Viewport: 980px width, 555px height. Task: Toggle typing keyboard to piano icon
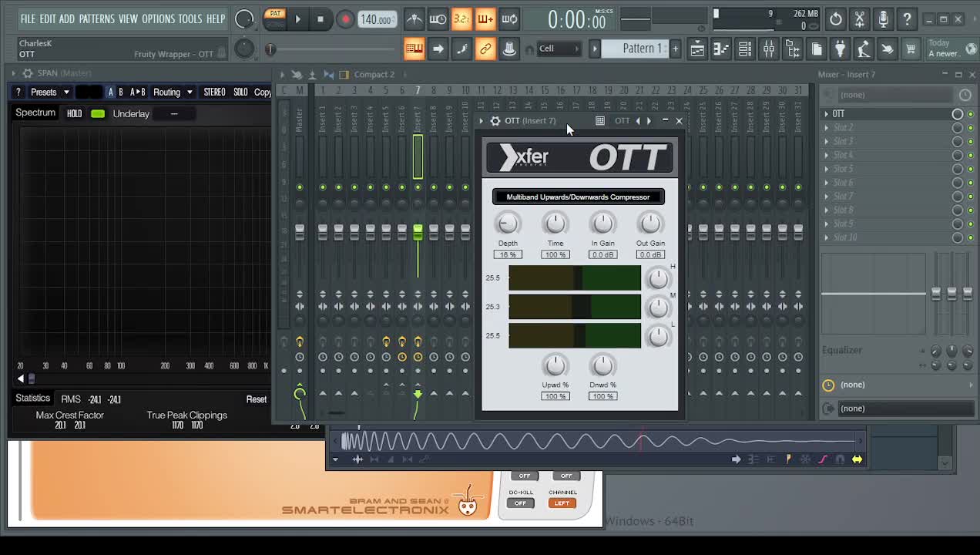(414, 49)
